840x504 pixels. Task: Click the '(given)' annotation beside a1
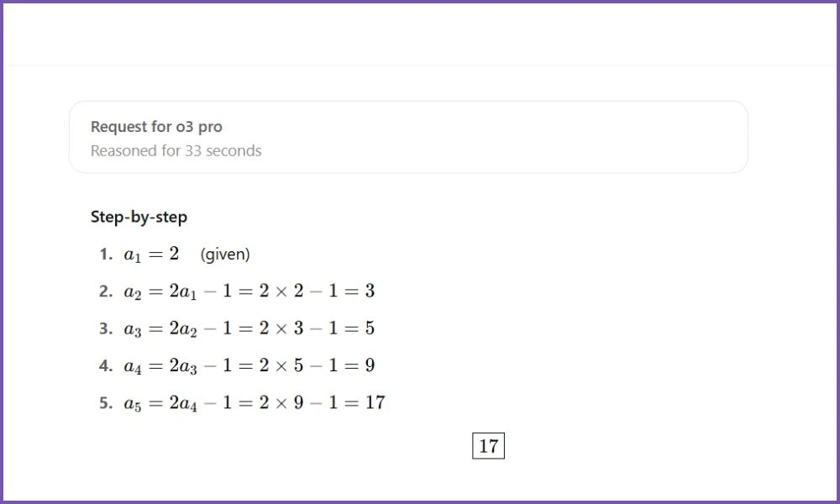click(225, 254)
